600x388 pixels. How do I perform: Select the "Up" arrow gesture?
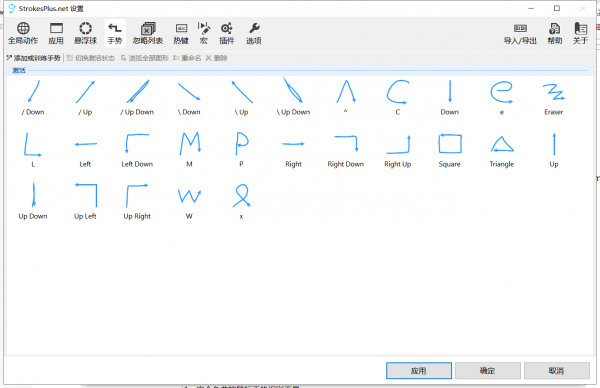pyautogui.click(x=554, y=149)
